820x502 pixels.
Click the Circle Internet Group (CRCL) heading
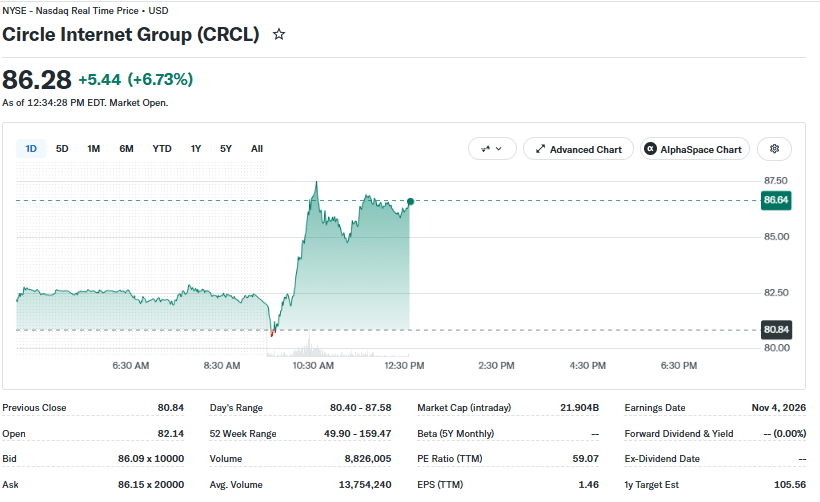[x=131, y=35]
